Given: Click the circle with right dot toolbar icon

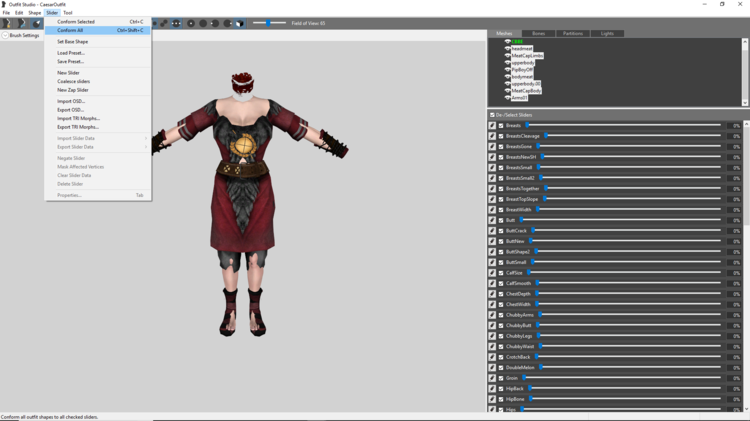Looking at the screenshot, I should point(228,23).
